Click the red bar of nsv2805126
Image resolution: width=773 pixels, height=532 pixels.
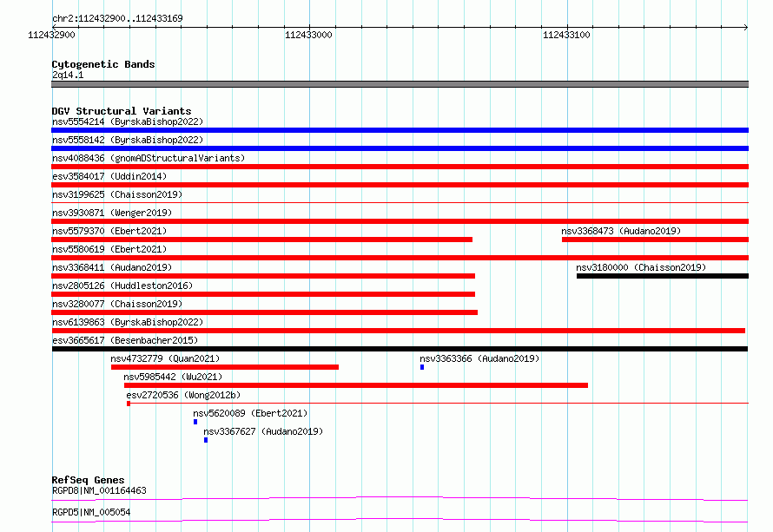pos(263,294)
